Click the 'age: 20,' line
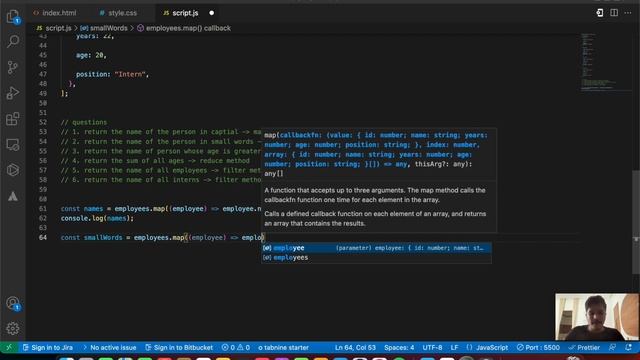This screenshot has height=360, width=640. click(x=91, y=55)
